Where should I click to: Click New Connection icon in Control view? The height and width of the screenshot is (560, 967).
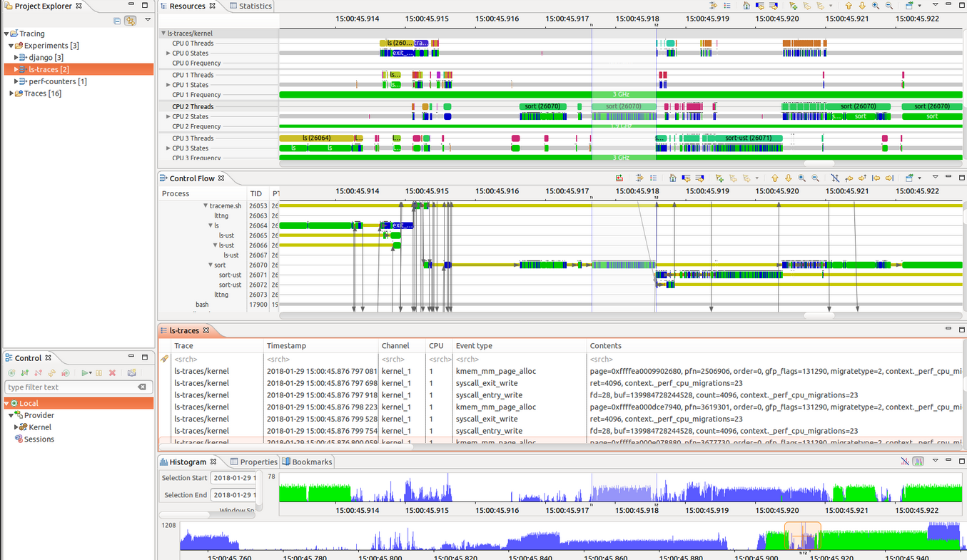click(11, 373)
